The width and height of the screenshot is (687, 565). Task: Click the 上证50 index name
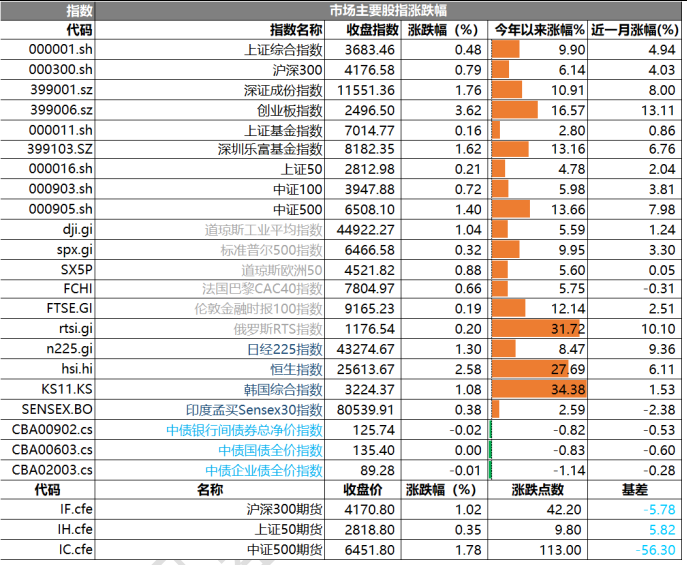(301, 169)
